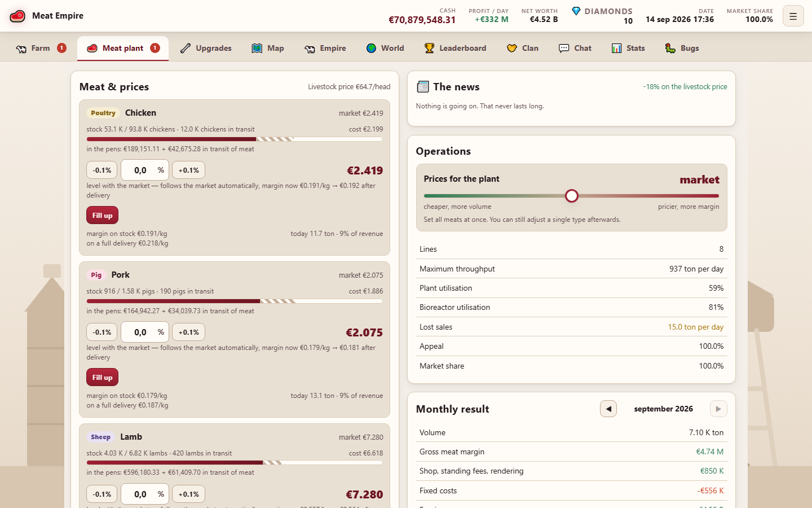Raise Lamb price by 0.1%
This screenshot has width=812, height=508.
[x=189, y=494]
